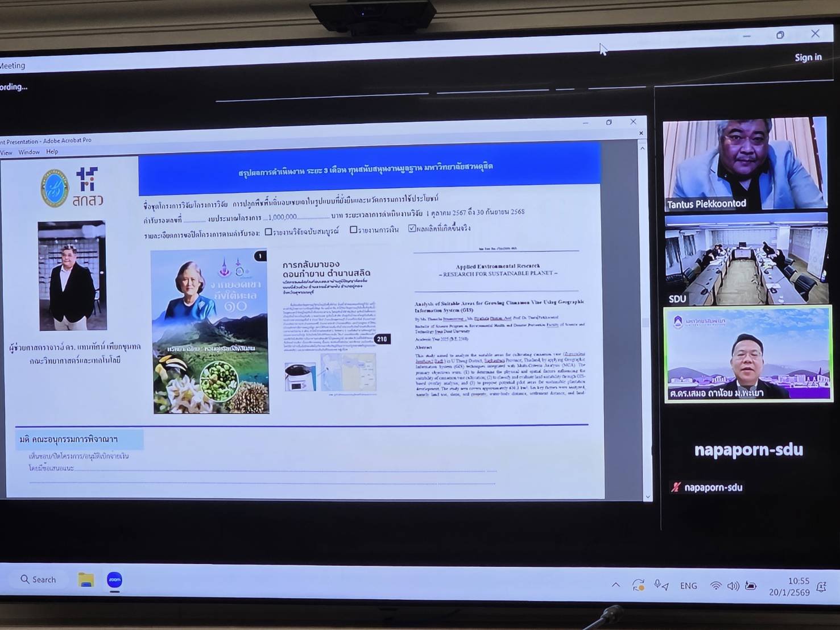Open the notification bell icon
The height and width of the screenshot is (630, 840).
[x=821, y=587]
